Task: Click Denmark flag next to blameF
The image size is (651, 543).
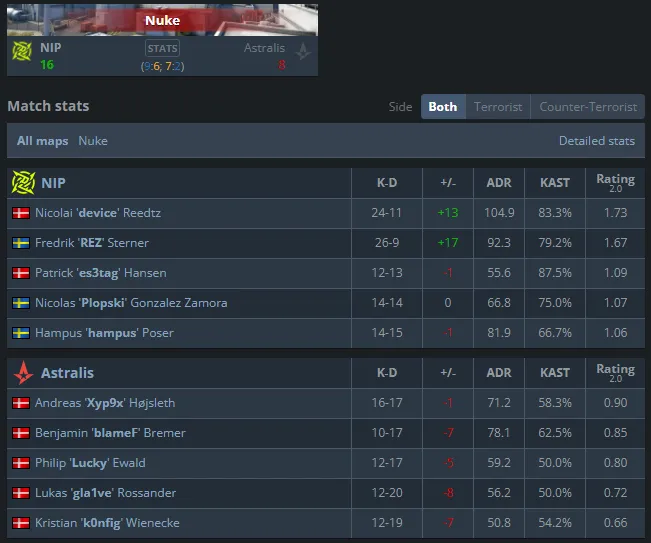Action: [21, 433]
